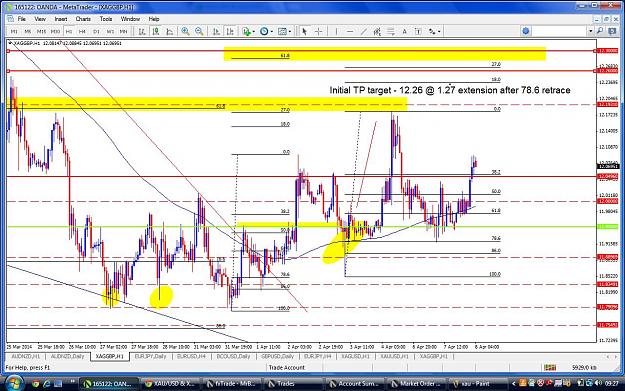Select the M1 timeframe button
The image size is (625, 391).
(14, 31)
